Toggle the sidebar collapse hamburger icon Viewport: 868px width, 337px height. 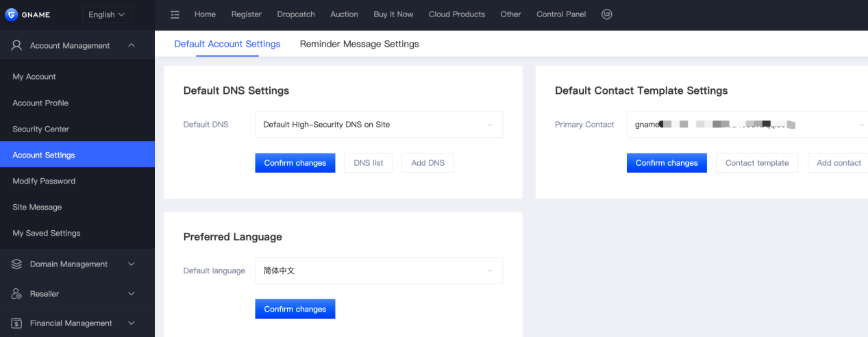tap(175, 14)
